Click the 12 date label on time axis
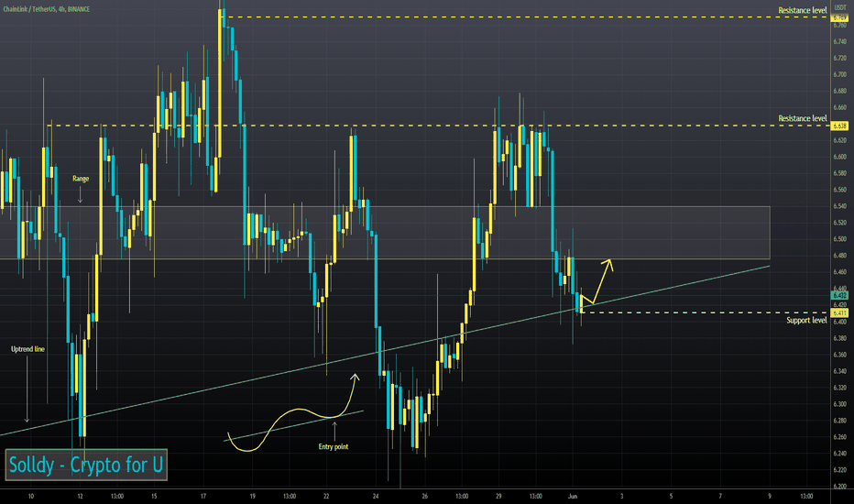The width and height of the screenshot is (854, 504). 80,497
